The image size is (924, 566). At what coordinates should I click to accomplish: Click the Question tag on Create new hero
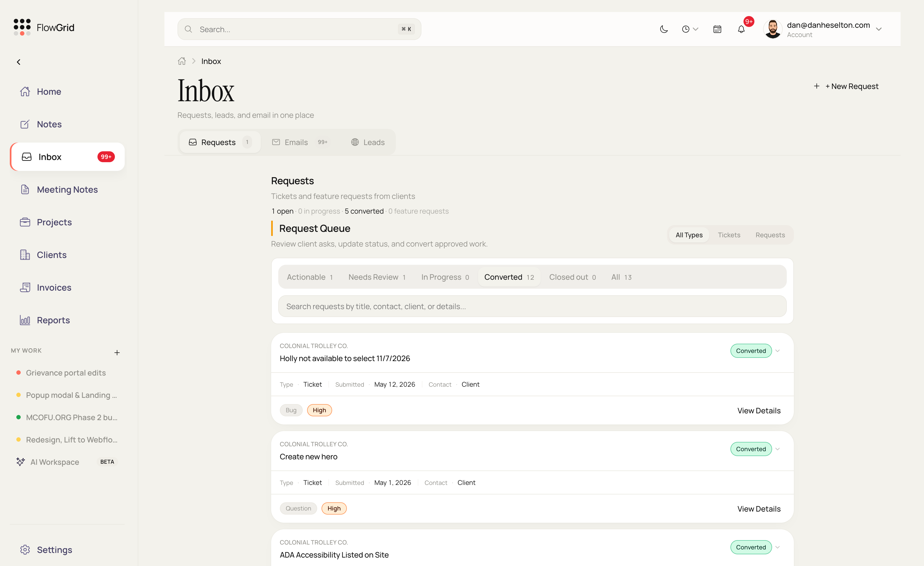coord(298,508)
